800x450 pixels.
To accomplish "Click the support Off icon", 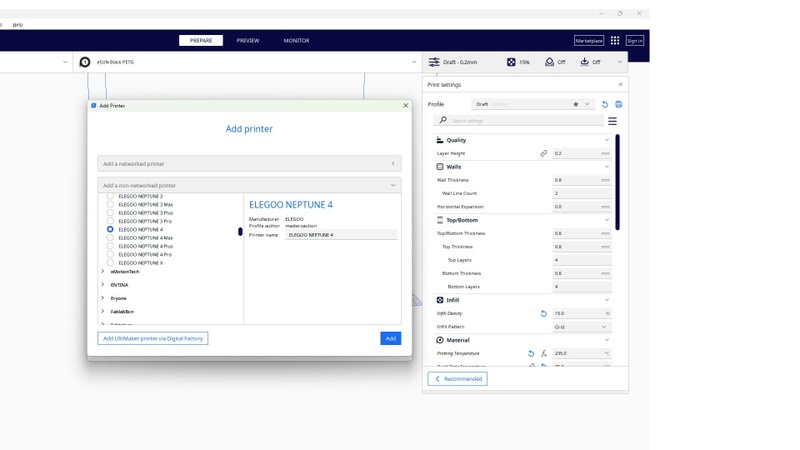I will pyautogui.click(x=549, y=62).
